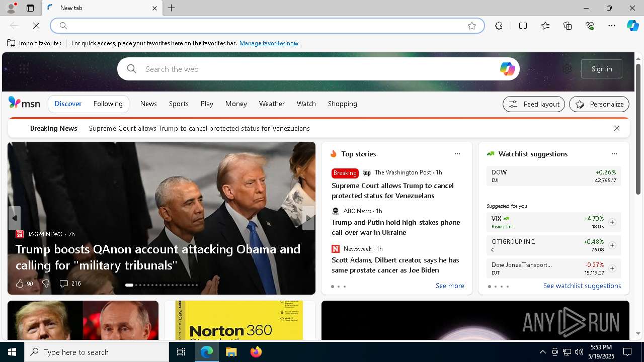Image resolution: width=644 pixels, height=362 pixels.
Task: Open the Sports section
Action: pyautogui.click(x=179, y=104)
